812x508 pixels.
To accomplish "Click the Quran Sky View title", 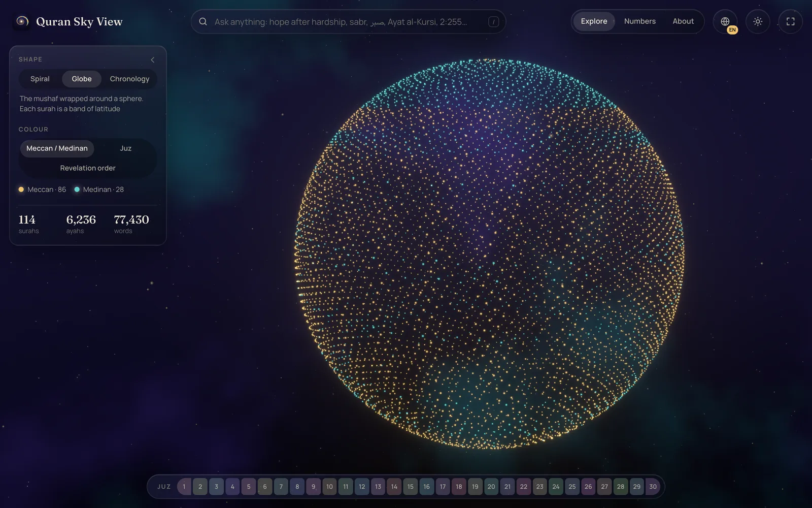I will coord(79,22).
